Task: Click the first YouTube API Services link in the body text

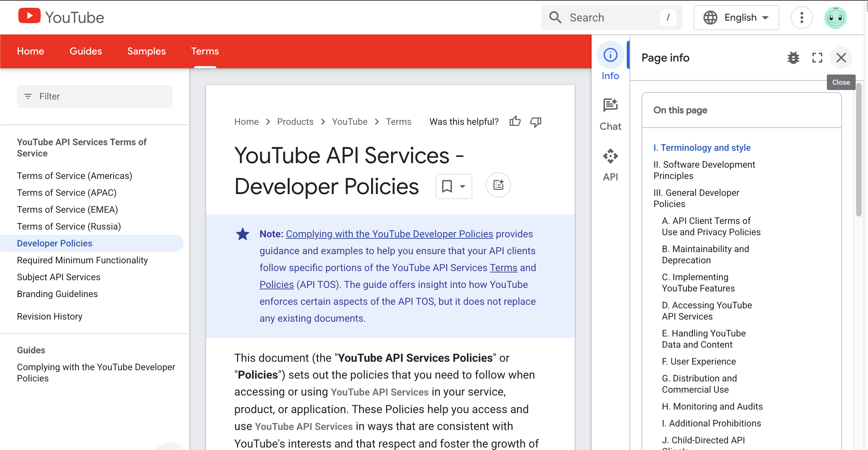Action: (379, 392)
